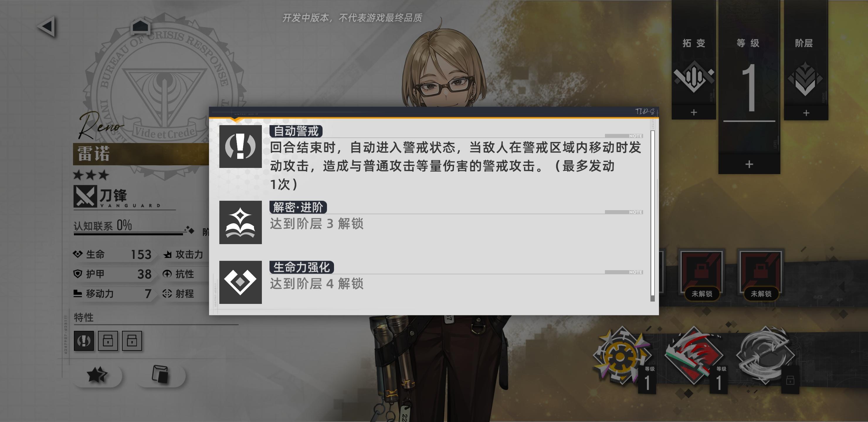The width and height of the screenshot is (868, 422).
Task: Open the card stack icon button
Action: (161, 375)
